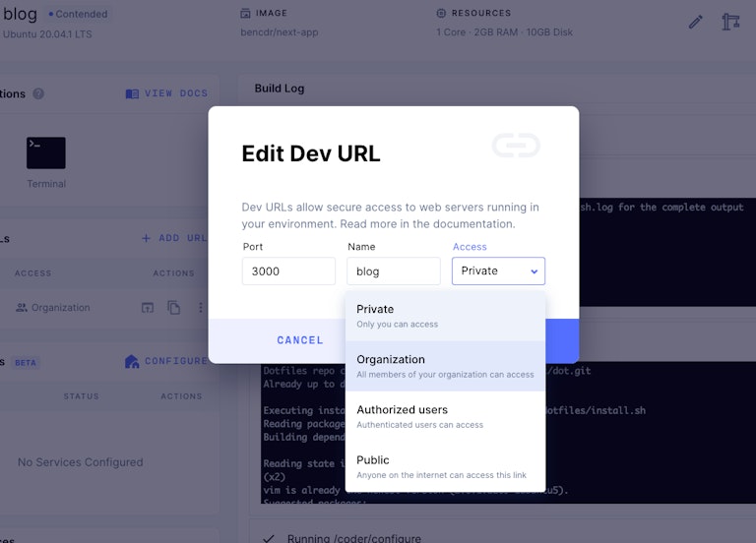Click the bencdr/next-app image name
The width and height of the screenshot is (756, 543).
(280, 32)
